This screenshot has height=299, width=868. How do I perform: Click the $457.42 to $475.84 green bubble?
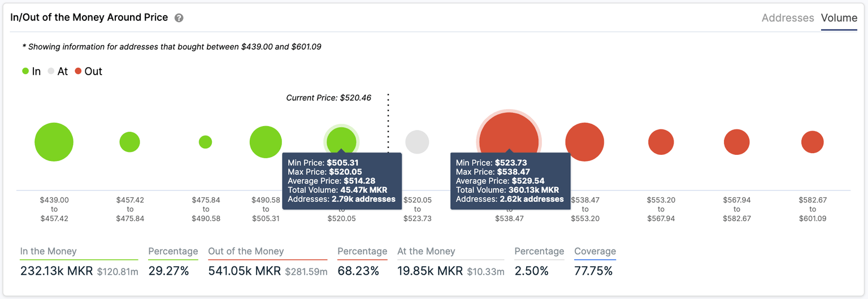130,142
